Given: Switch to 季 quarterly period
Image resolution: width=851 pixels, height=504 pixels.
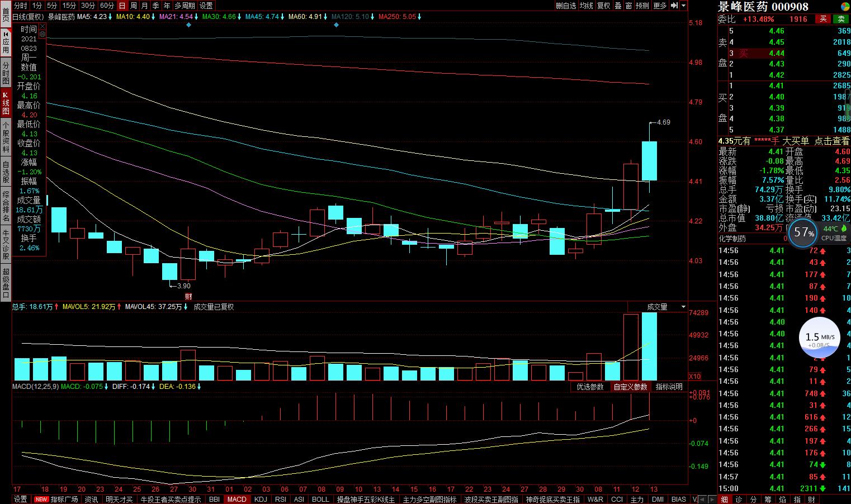Looking at the screenshot, I should click(x=156, y=6).
